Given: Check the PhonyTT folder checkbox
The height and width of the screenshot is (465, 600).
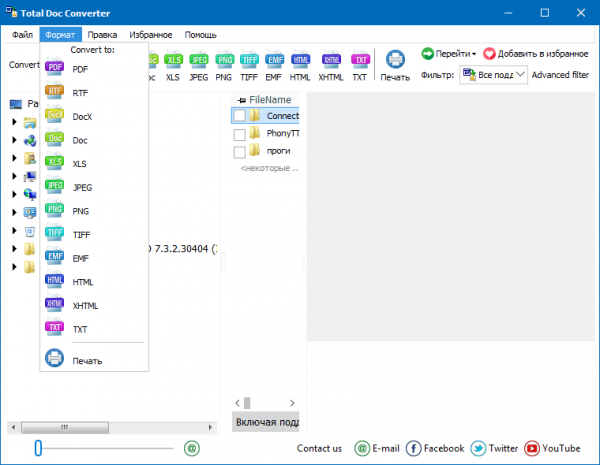Looking at the screenshot, I should (239, 134).
